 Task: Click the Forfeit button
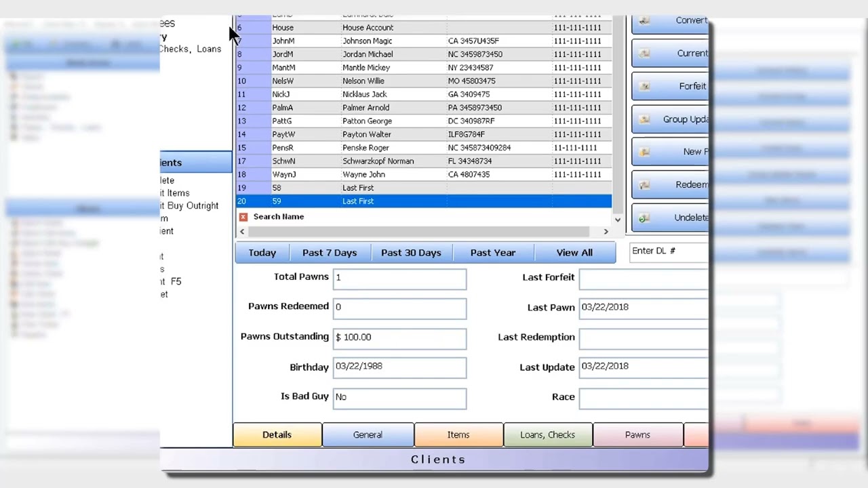pos(670,86)
